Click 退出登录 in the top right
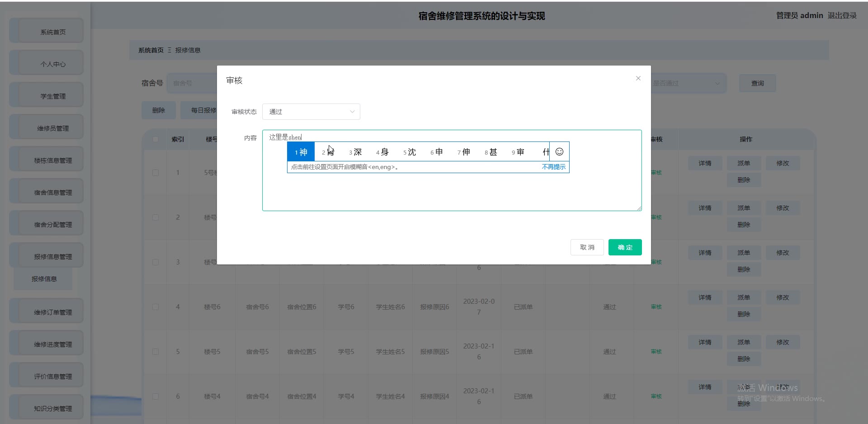 (842, 15)
